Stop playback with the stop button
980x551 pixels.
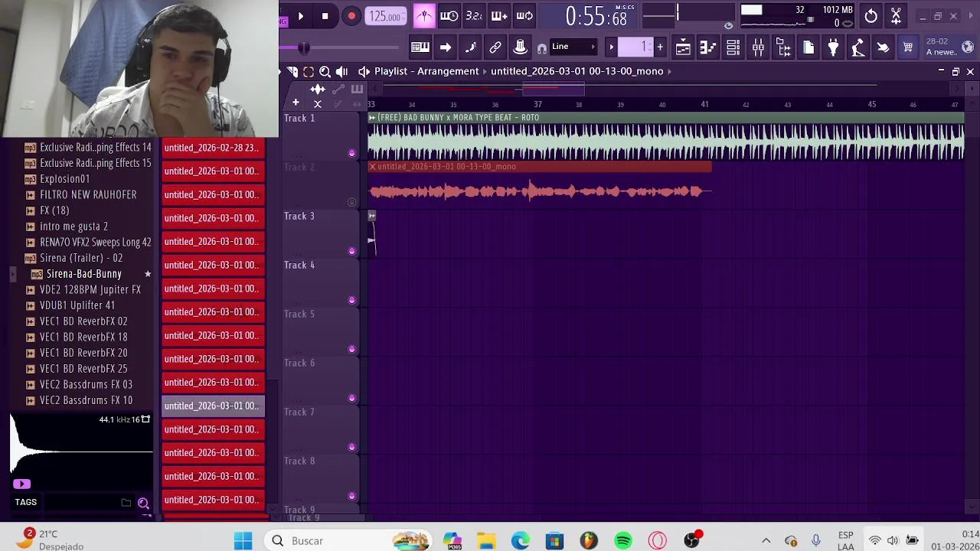click(x=325, y=16)
